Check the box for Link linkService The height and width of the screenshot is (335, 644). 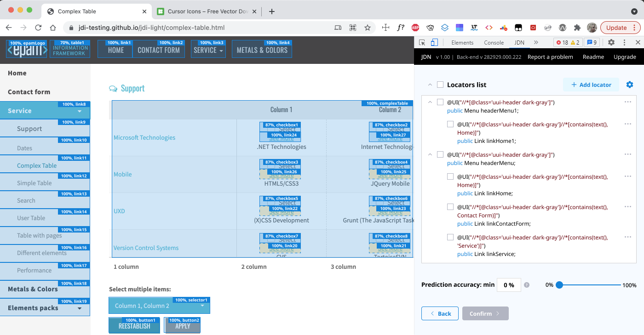tap(450, 237)
